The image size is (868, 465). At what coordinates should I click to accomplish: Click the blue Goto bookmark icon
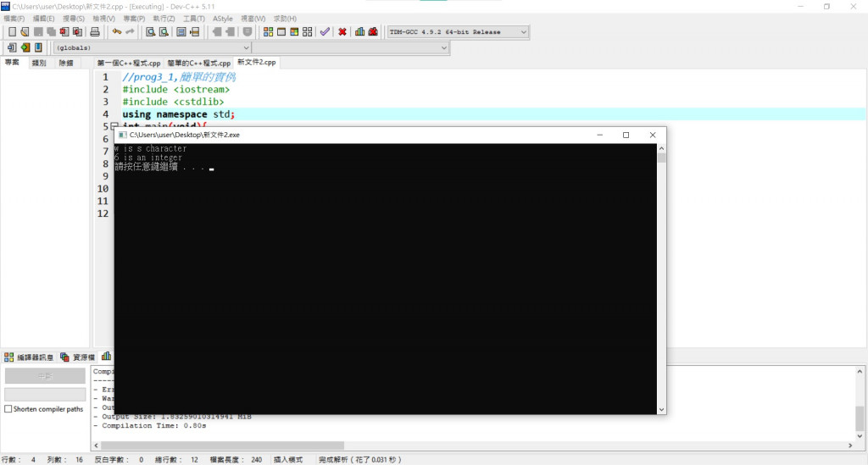(38, 47)
